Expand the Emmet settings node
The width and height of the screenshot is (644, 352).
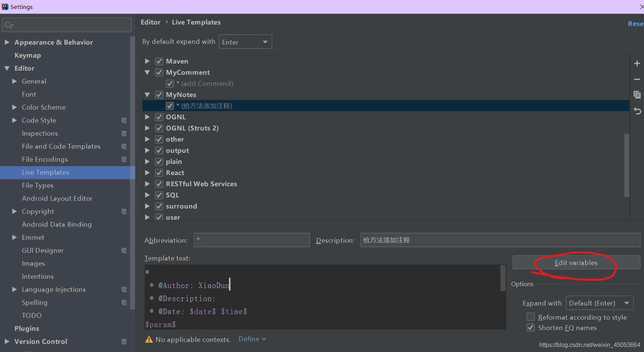(x=14, y=238)
